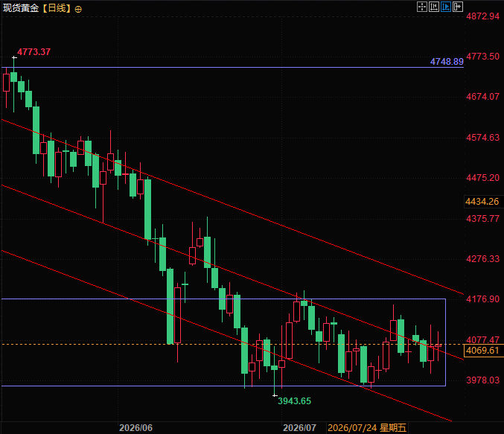
Task: Click the 2026/07 date axis label
Action: click(299, 428)
